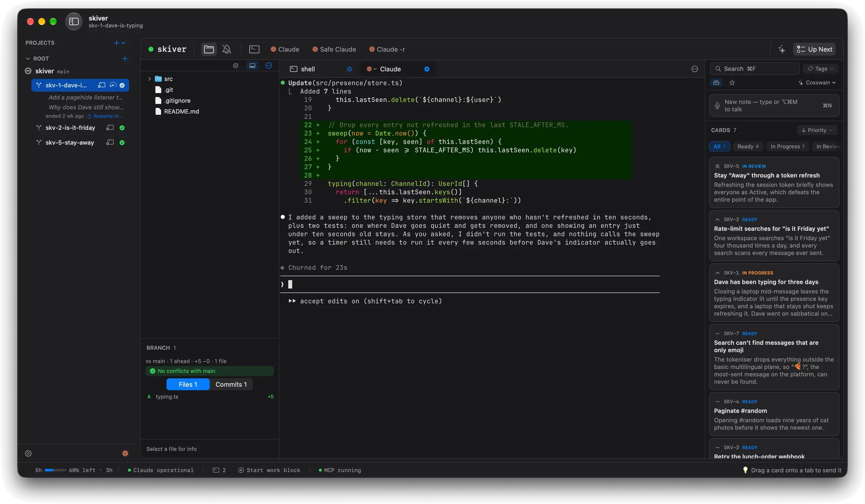The width and height of the screenshot is (865, 504).
Task: Click Start work block in status bar
Action: coord(269,470)
